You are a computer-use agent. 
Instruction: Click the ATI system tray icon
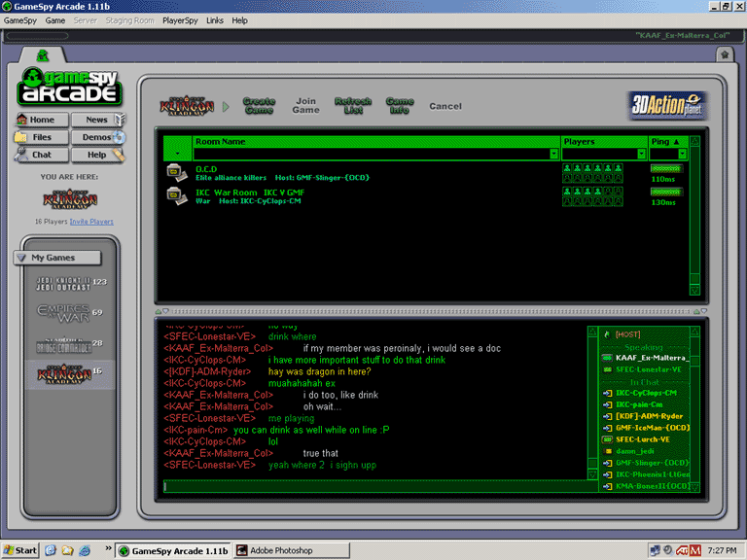pos(682,550)
